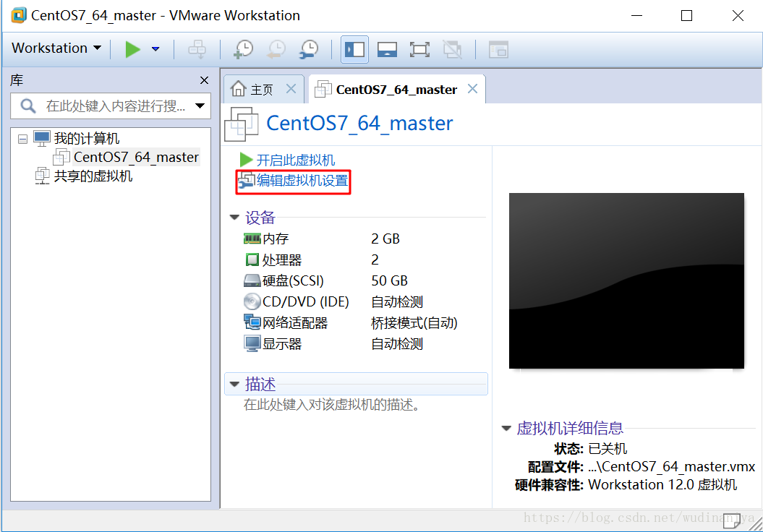Viewport: 763px width, 532px height.
Task: Select the 显示器 device label
Action: [x=282, y=344]
